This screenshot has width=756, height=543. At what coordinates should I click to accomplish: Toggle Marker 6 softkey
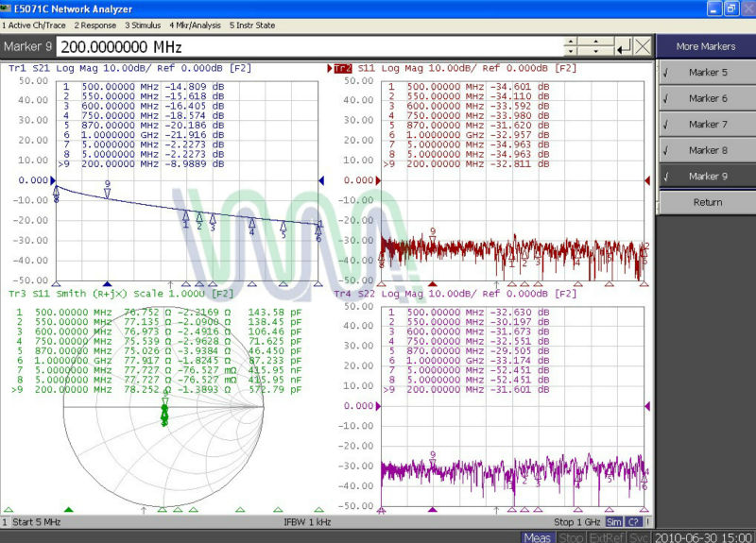[x=707, y=98]
